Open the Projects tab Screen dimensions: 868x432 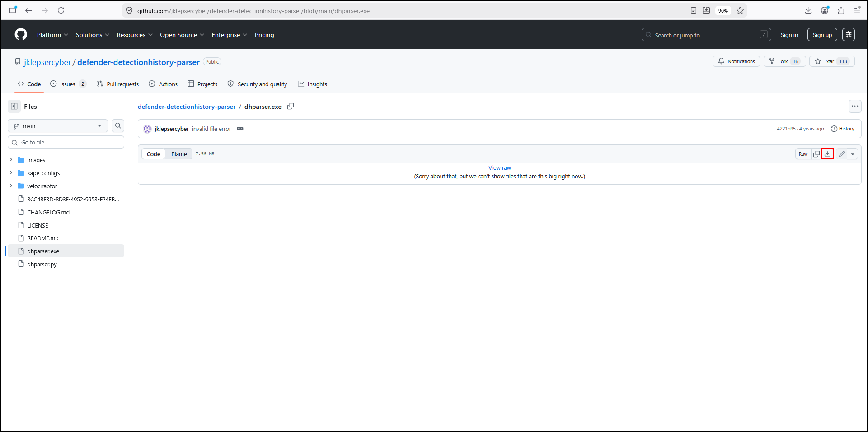[x=202, y=84]
